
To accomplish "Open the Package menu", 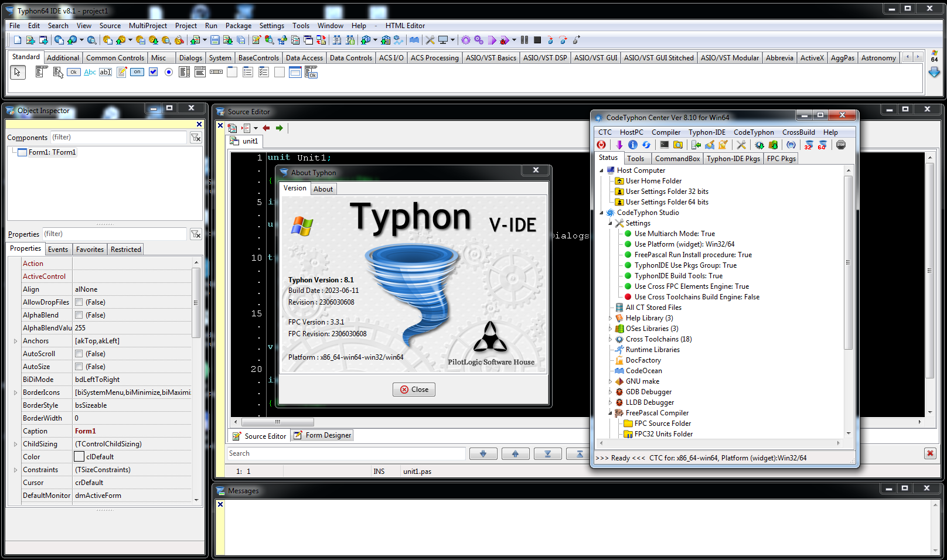I will click(x=239, y=26).
